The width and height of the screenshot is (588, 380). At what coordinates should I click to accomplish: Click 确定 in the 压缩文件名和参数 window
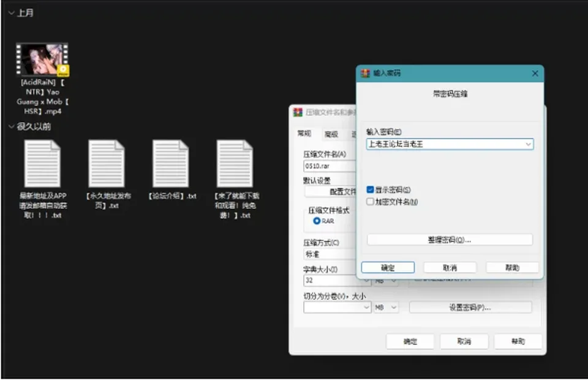pos(410,341)
